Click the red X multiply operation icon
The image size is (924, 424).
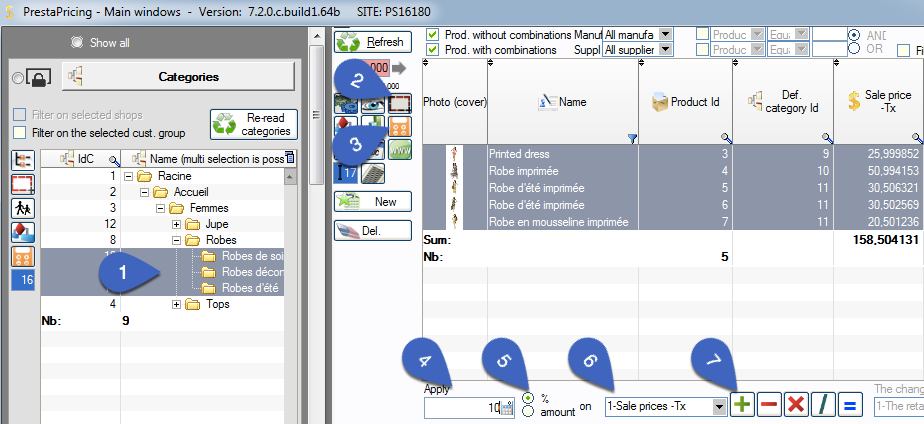pyautogui.click(x=796, y=406)
